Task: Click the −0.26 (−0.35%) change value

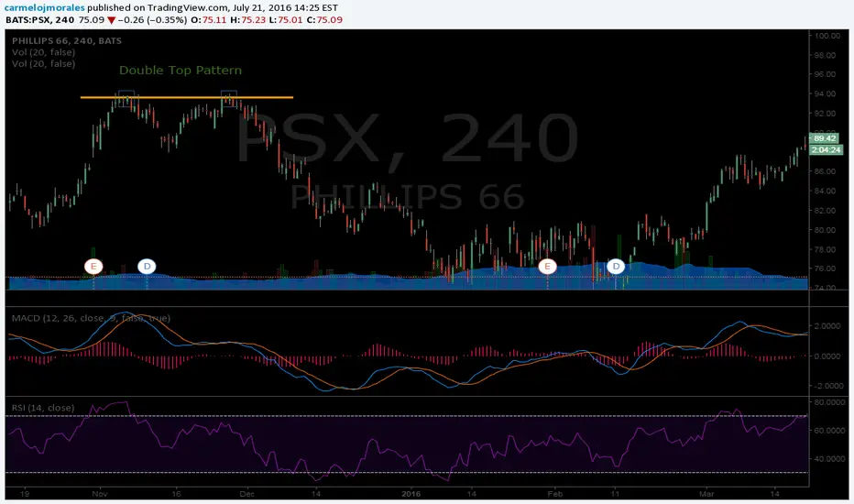Action: (152, 19)
